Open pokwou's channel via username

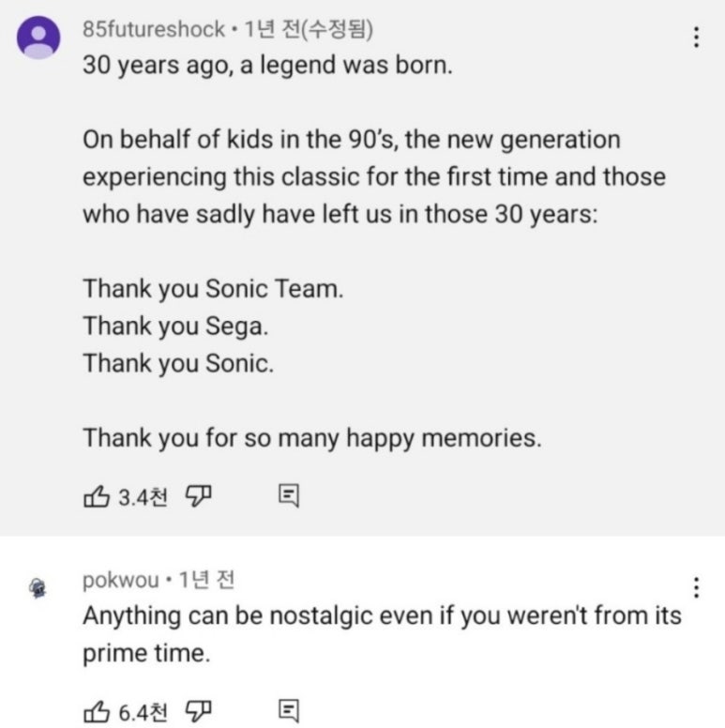[x=121, y=581]
